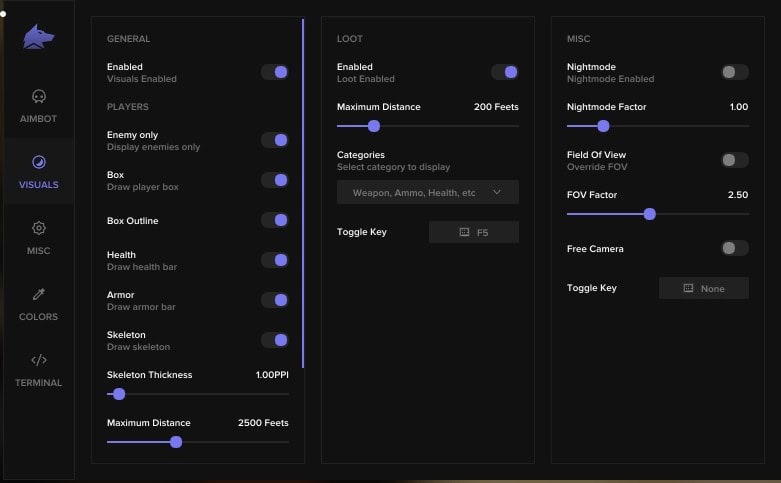The height and width of the screenshot is (483, 781).
Task: Click the chevron arrow in Categories box
Action: (x=497, y=192)
